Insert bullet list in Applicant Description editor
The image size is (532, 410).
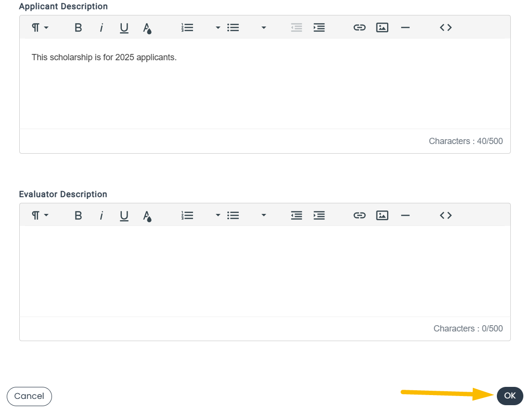(x=233, y=27)
